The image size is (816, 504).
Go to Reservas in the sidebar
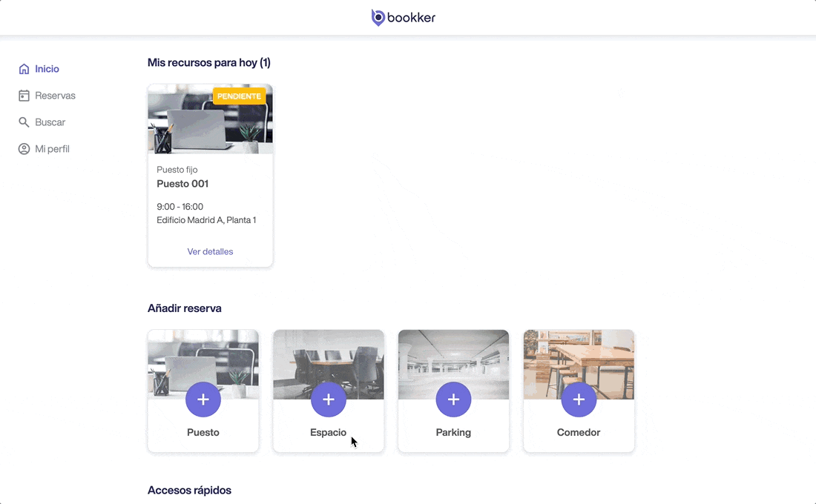[x=55, y=96]
